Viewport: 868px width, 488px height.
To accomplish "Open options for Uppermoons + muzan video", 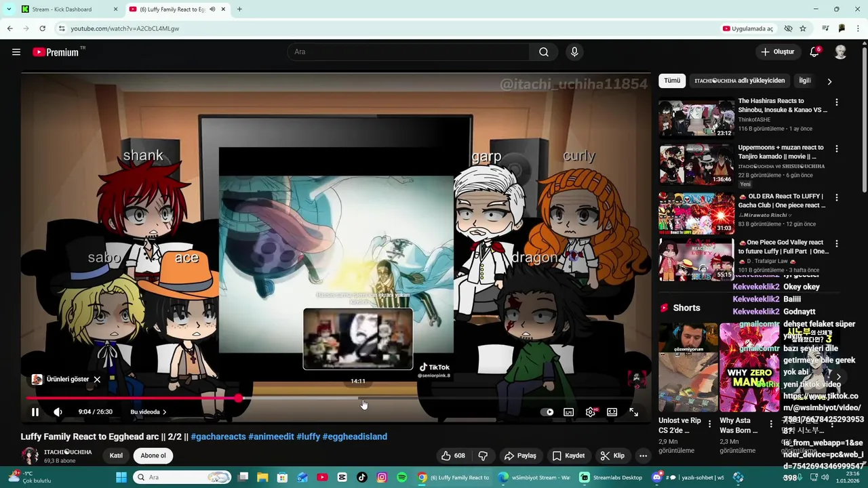I will [x=836, y=148].
